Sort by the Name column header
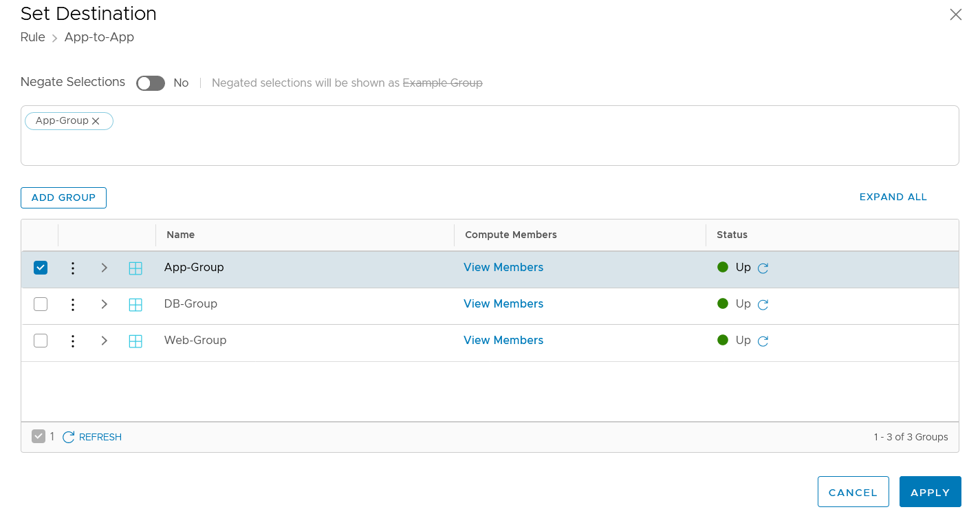Screen dimensions: 980x525 181,235
